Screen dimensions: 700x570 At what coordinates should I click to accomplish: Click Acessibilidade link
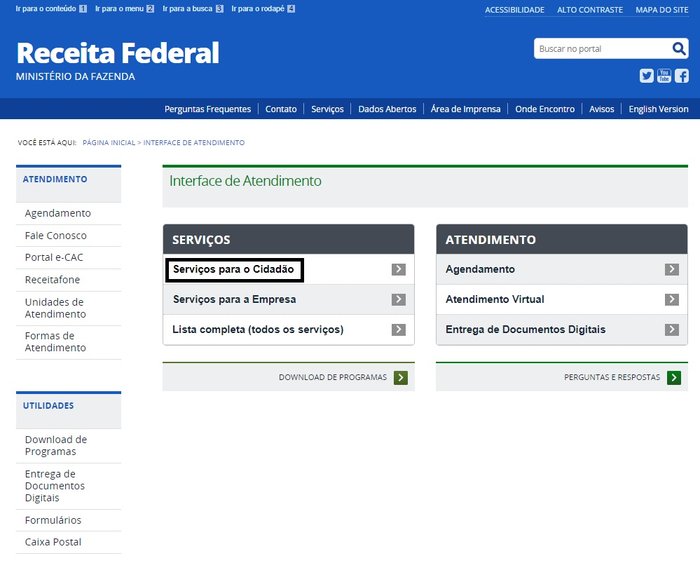[x=515, y=10]
